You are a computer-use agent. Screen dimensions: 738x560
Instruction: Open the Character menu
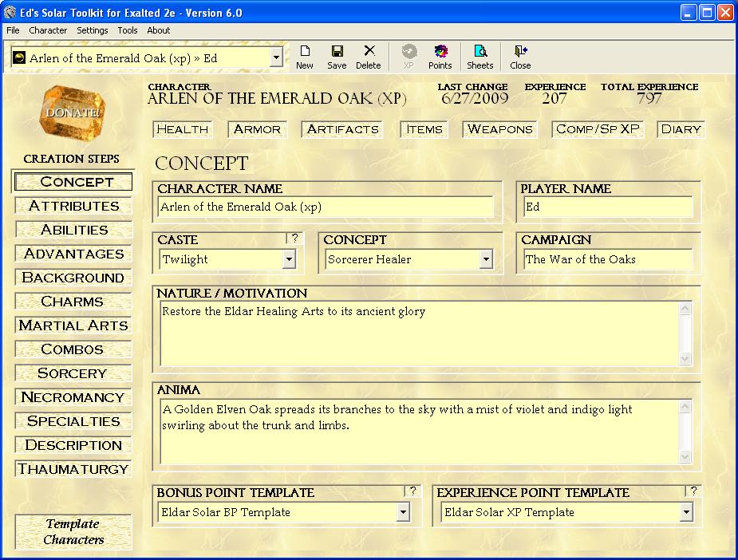pos(48,30)
